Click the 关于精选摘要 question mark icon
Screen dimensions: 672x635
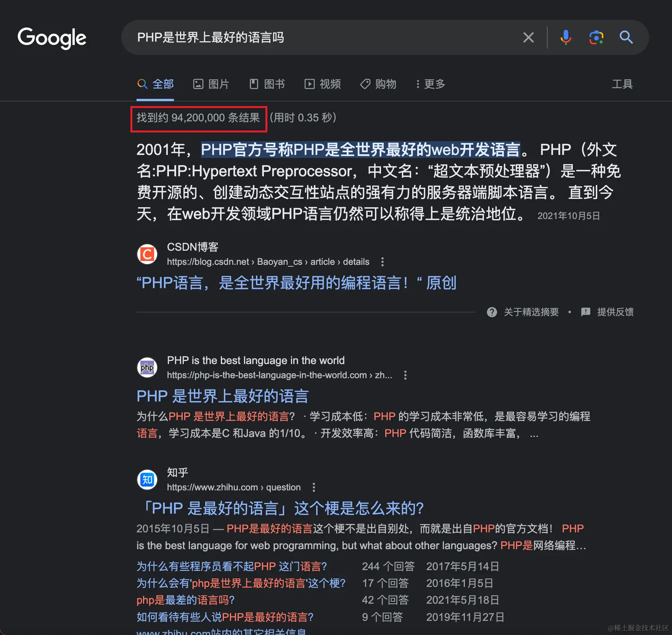coord(492,312)
